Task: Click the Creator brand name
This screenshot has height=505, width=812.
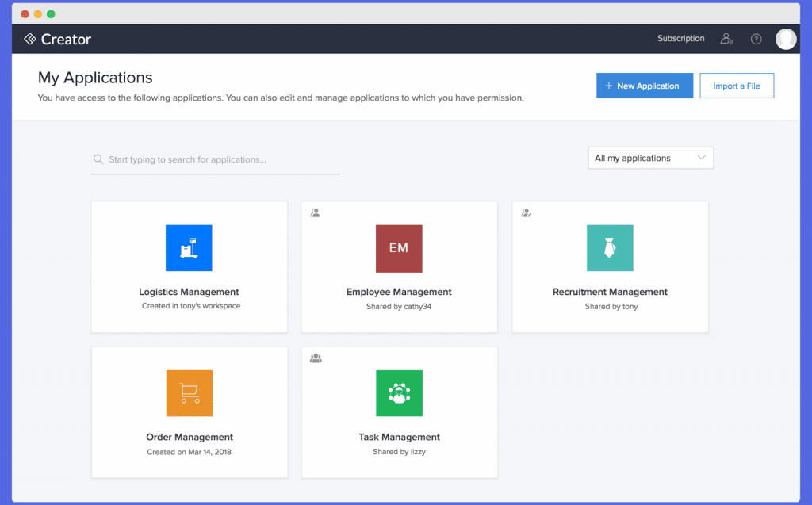Action: click(66, 40)
